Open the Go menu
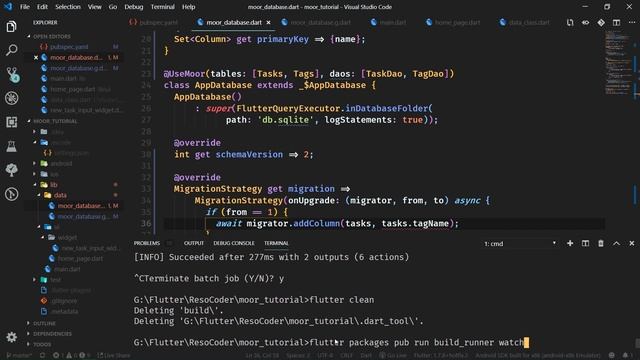Screen dimensions: 640x360 pos(113,7)
